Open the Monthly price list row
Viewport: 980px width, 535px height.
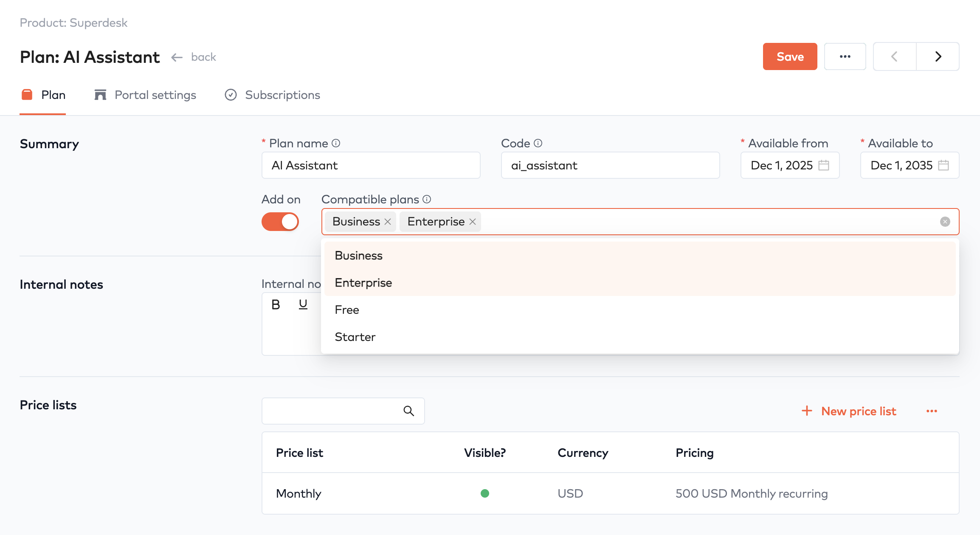pos(610,493)
